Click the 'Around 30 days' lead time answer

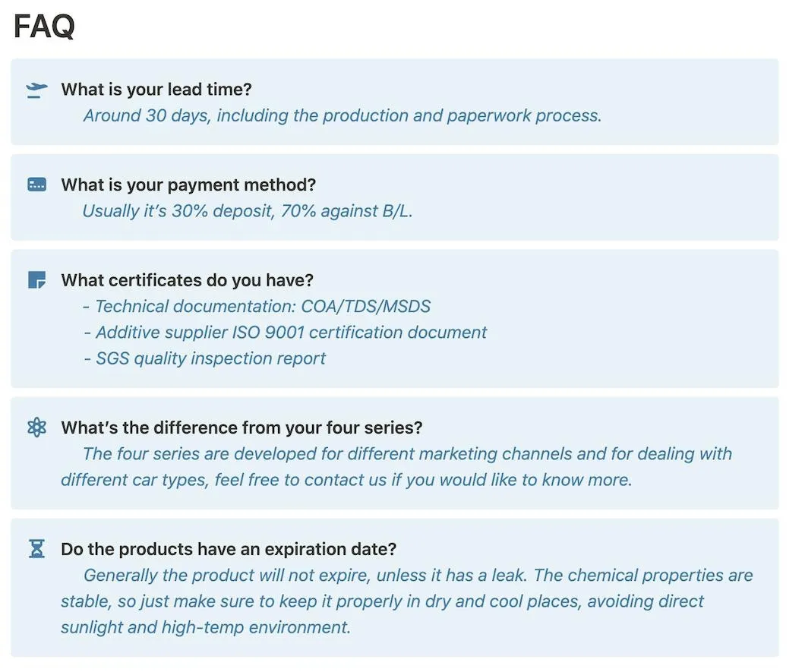(342, 115)
